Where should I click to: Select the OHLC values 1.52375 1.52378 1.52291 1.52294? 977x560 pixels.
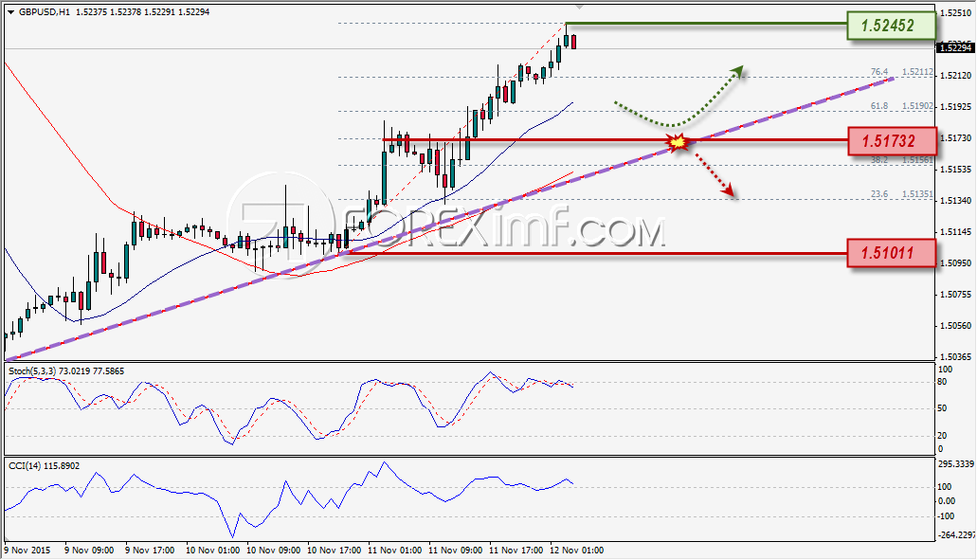pyautogui.click(x=143, y=11)
